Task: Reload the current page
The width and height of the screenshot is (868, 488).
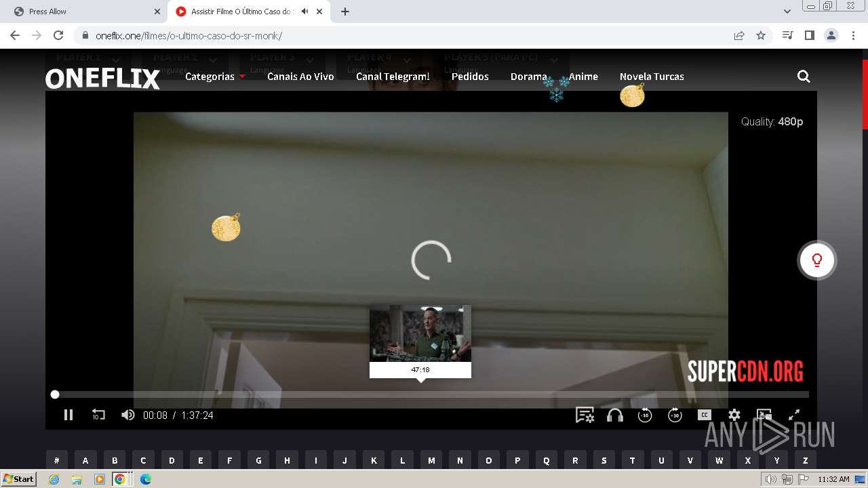Action: click(58, 35)
